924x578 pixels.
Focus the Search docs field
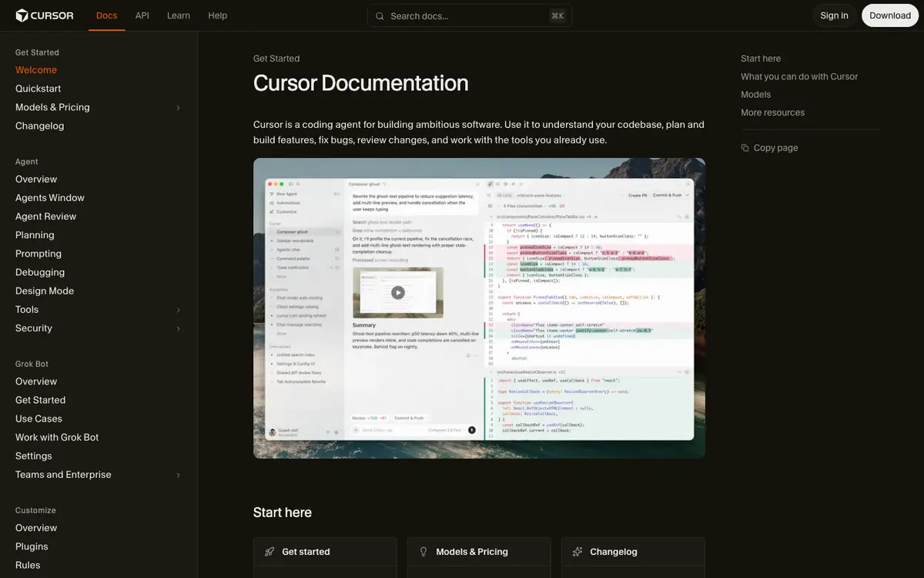point(470,15)
